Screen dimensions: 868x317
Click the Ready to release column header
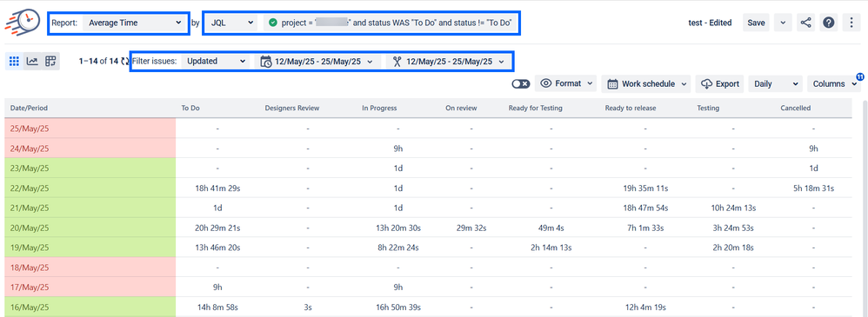coord(631,109)
